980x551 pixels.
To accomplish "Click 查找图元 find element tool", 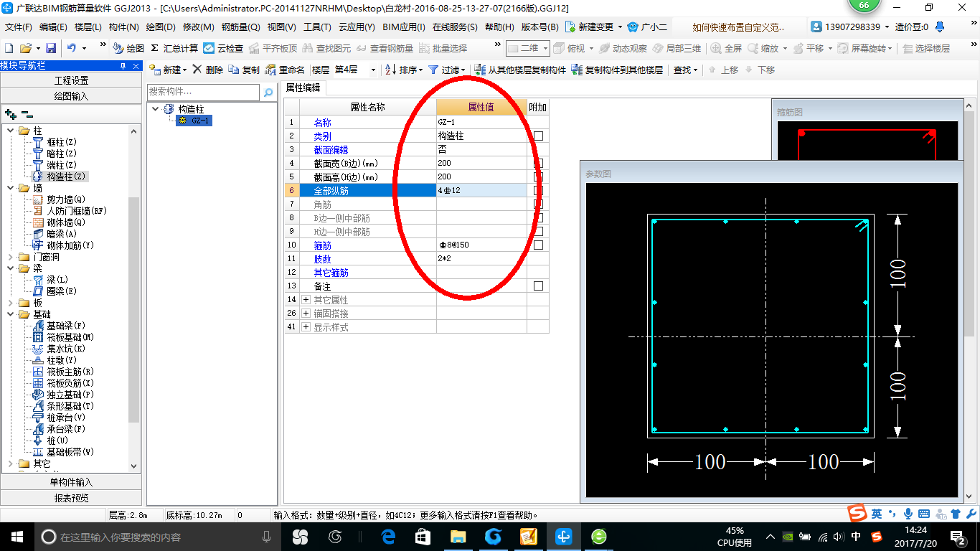I will coord(327,48).
